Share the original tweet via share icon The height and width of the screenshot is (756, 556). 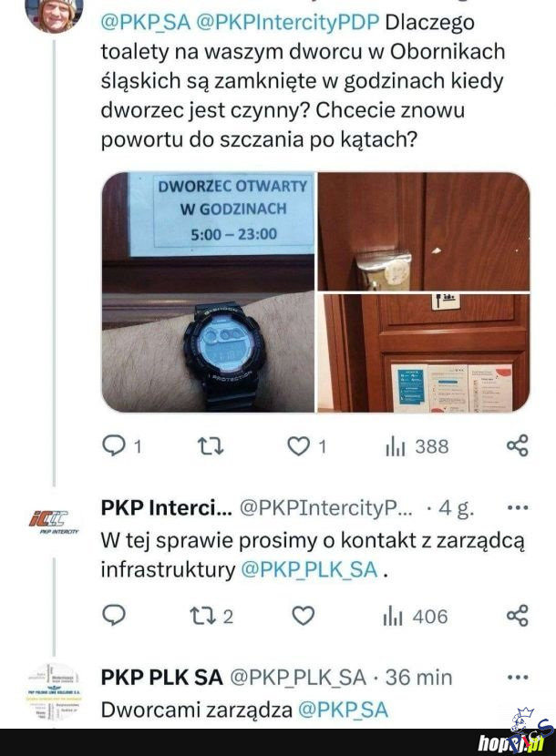pos(518,446)
